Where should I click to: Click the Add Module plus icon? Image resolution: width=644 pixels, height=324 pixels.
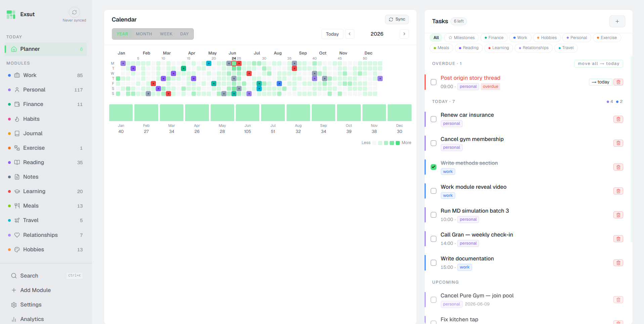(14, 290)
